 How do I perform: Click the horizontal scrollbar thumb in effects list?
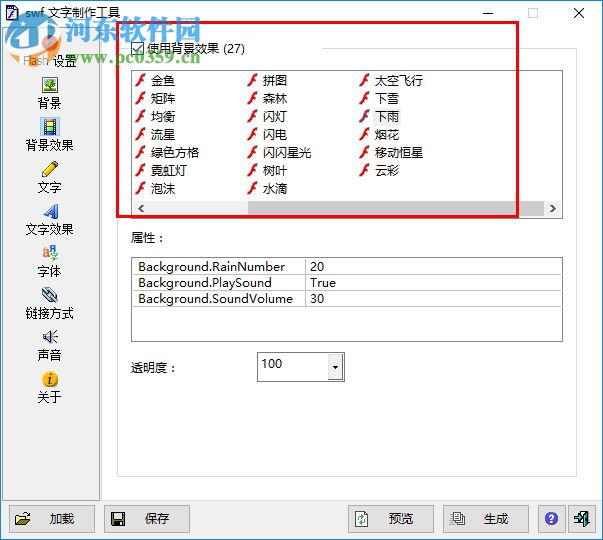pyautogui.click(x=396, y=208)
